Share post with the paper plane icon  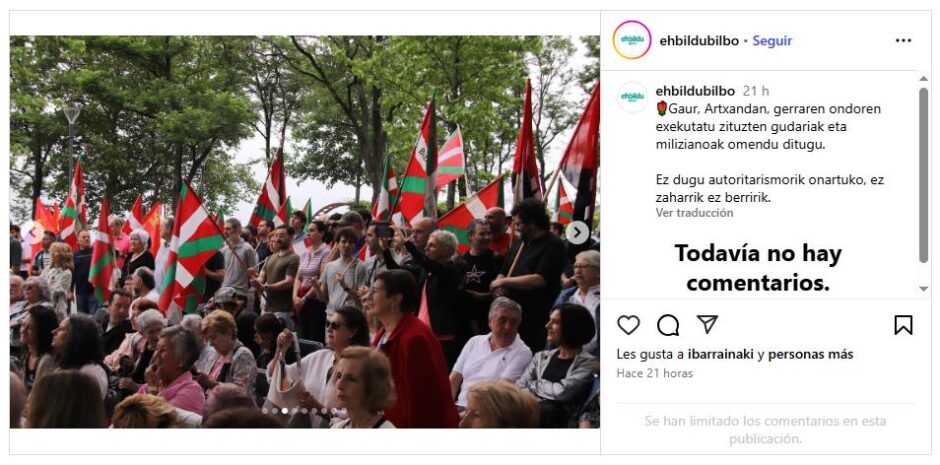pos(707,324)
